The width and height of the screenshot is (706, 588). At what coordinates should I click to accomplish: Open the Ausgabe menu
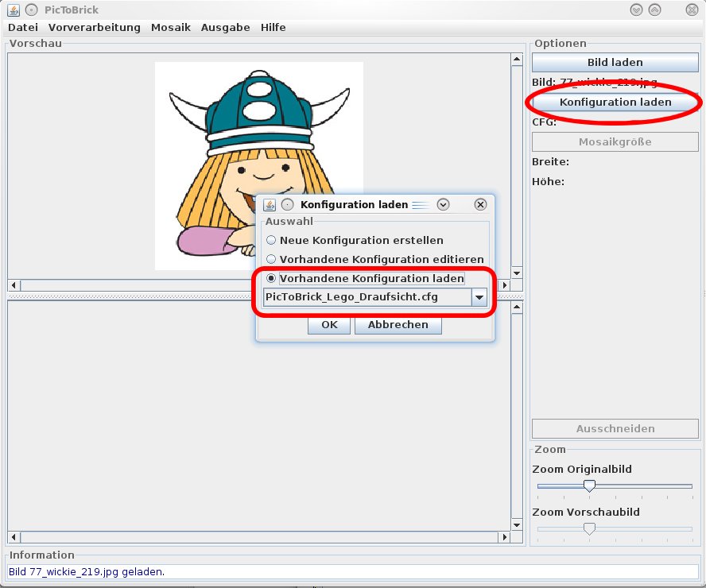[x=226, y=28]
